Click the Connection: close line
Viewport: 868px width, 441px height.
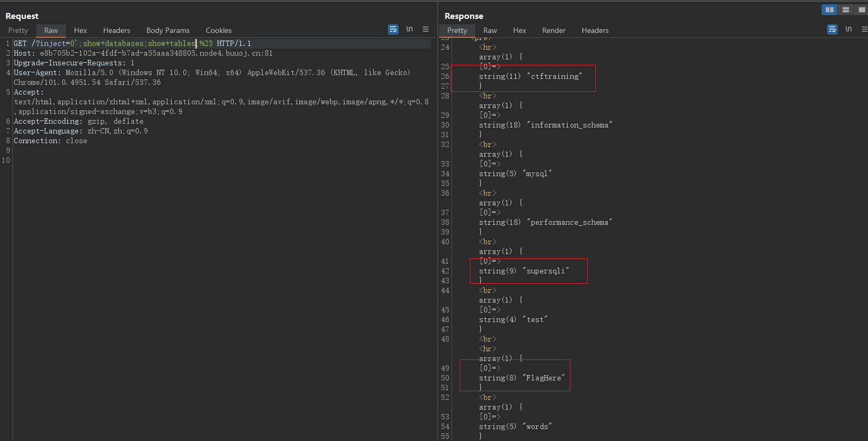pyautogui.click(x=50, y=141)
